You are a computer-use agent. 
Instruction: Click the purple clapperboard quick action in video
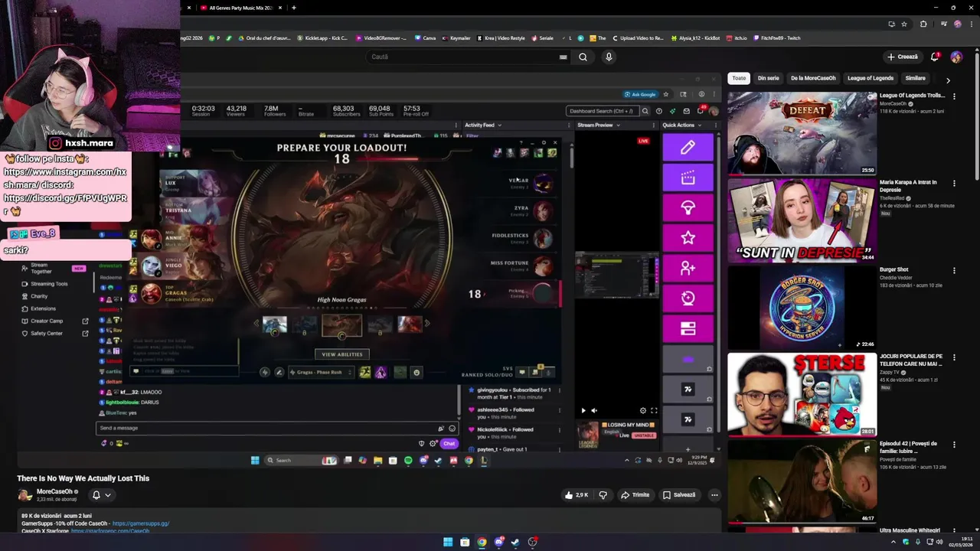pyautogui.click(x=688, y=178)
